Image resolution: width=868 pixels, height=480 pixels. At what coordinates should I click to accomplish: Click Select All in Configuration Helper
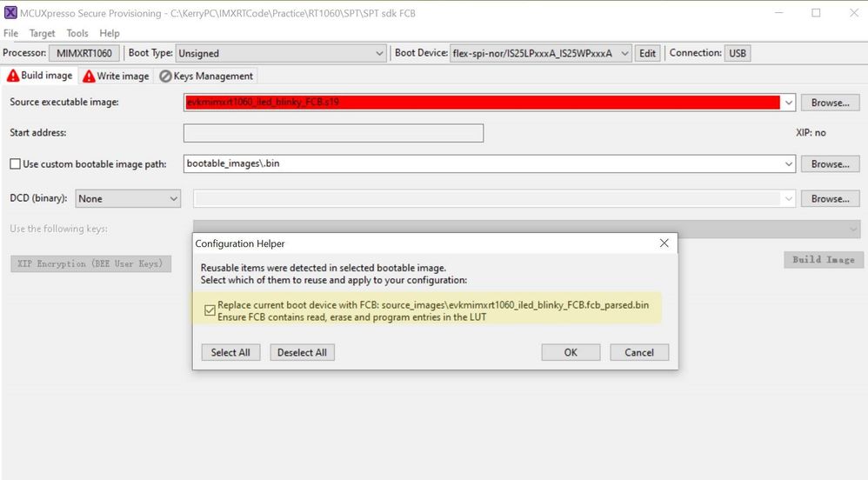point(230,353)
